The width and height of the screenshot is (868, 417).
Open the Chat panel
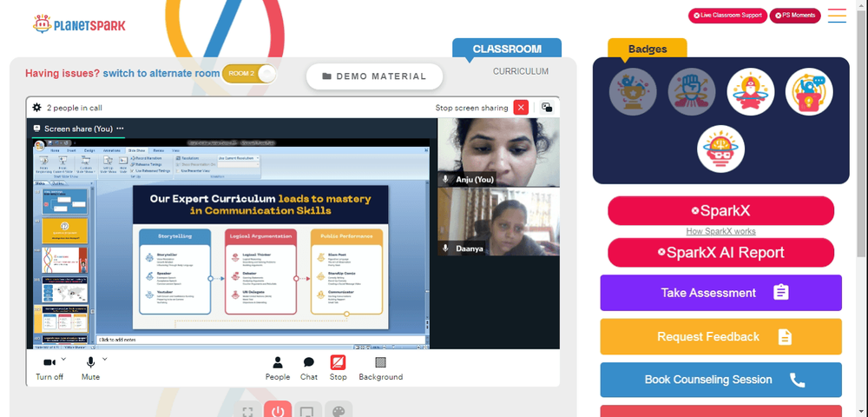tap(309, 369)
